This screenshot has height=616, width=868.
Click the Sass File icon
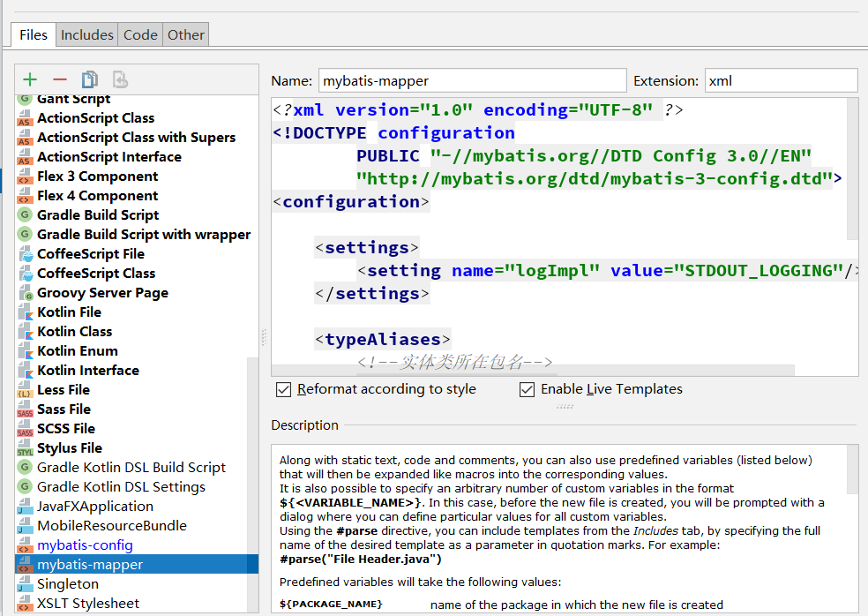coord(25,409)
